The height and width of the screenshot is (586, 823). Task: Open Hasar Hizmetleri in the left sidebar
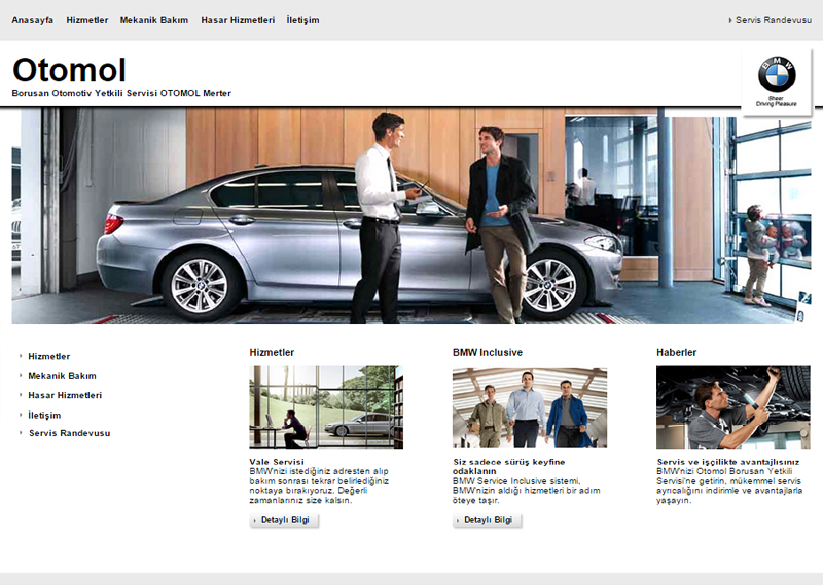[x=65, y=395]
